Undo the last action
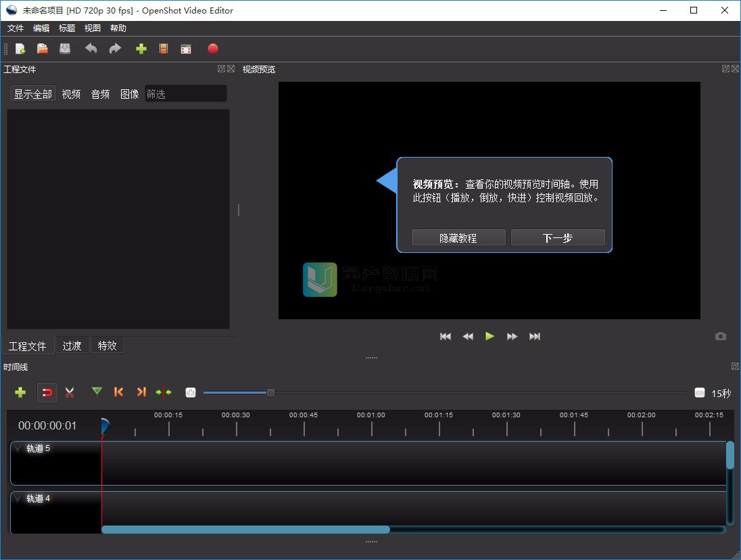Viewport: 741px width, 560px height. 91,49
